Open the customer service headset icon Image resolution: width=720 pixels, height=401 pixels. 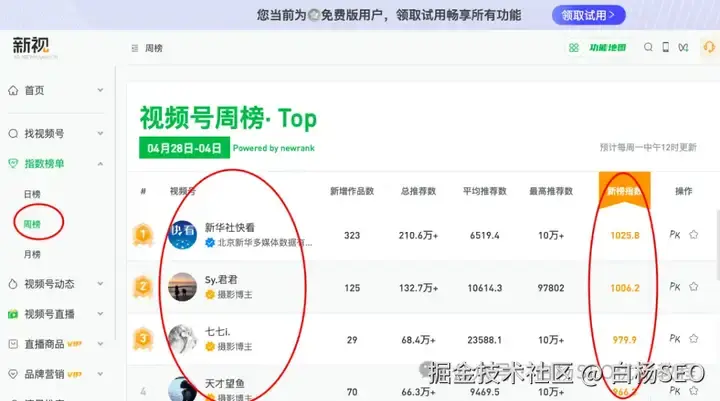(x=709, y=47)
